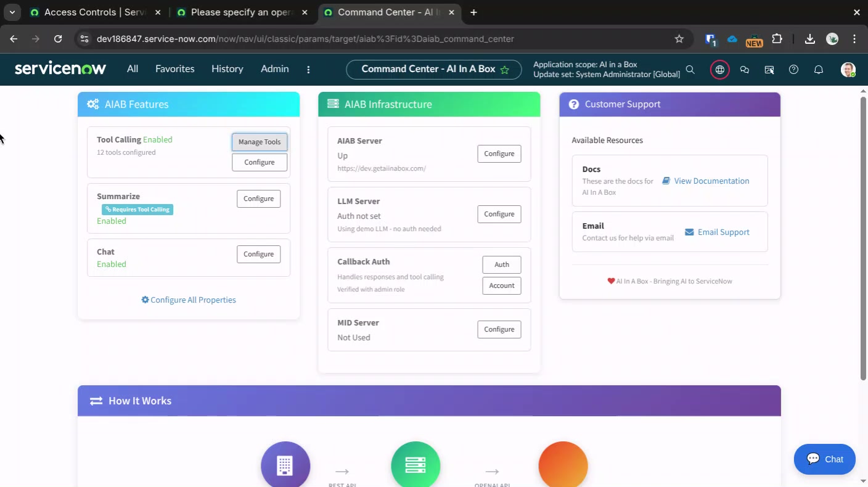Open the browser Extensions puzzle menu

click(777, 39)
